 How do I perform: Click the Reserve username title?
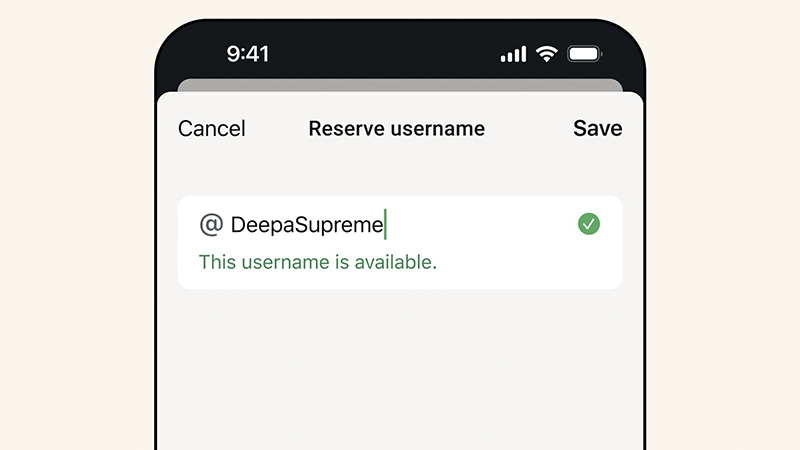(x=396, y=129)
